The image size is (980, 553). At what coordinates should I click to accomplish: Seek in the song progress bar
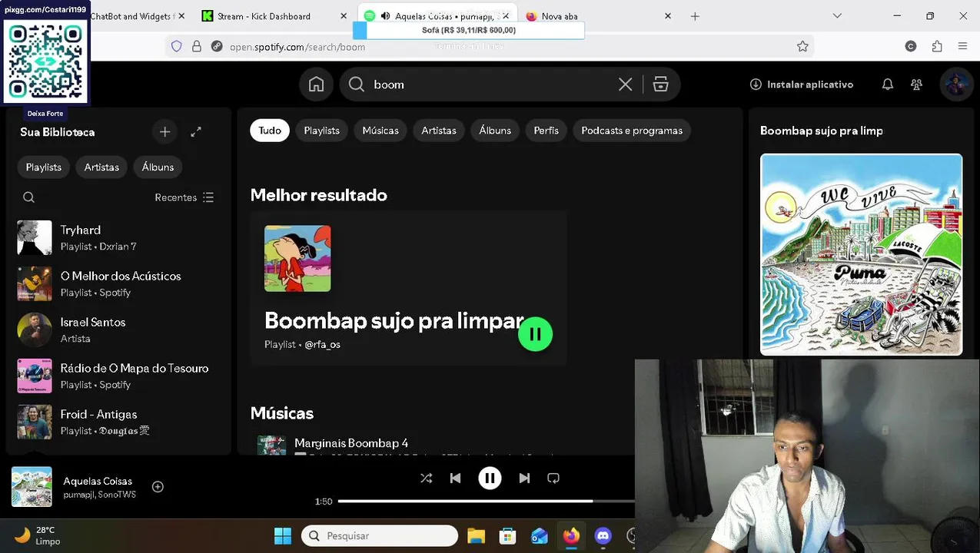point(486,502)
